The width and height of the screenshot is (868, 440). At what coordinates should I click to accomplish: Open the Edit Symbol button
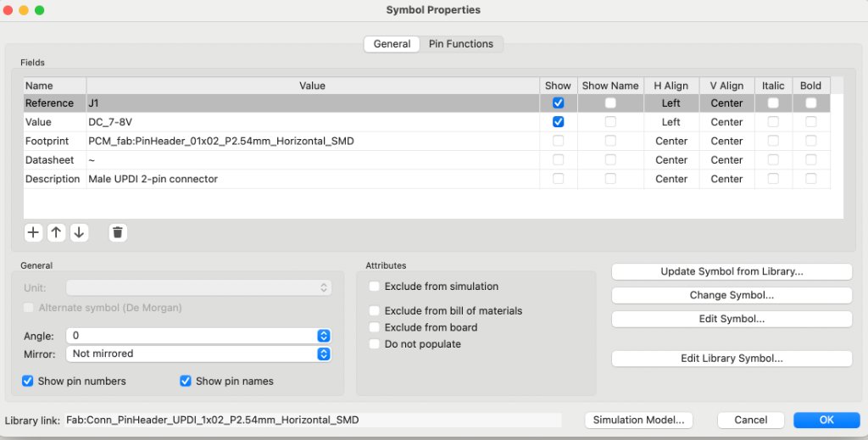pyautogui.click(x=732, y=319)
